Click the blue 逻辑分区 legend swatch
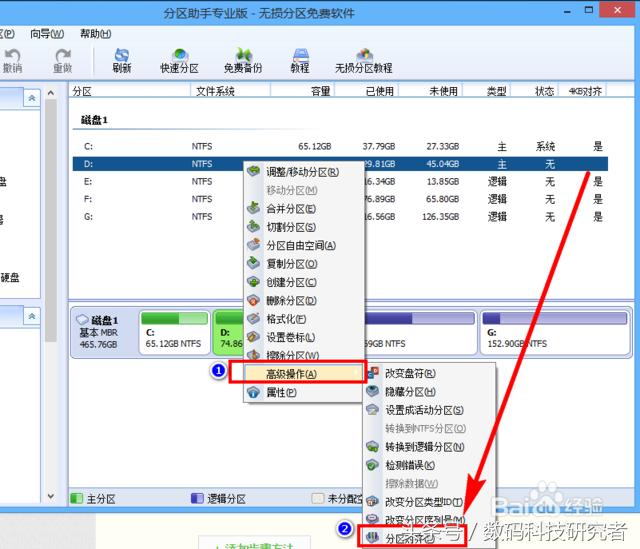This screenshot has width=640, height=549. tap(197, 498)
